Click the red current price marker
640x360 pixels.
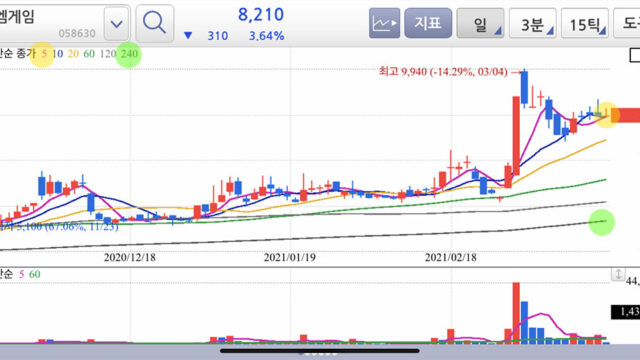coord(625,115)
